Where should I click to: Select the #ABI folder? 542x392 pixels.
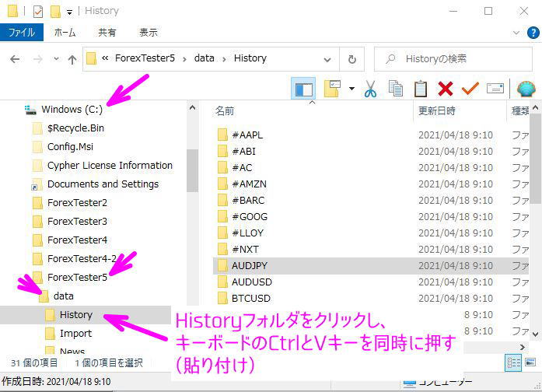click(x=243, y=152)
